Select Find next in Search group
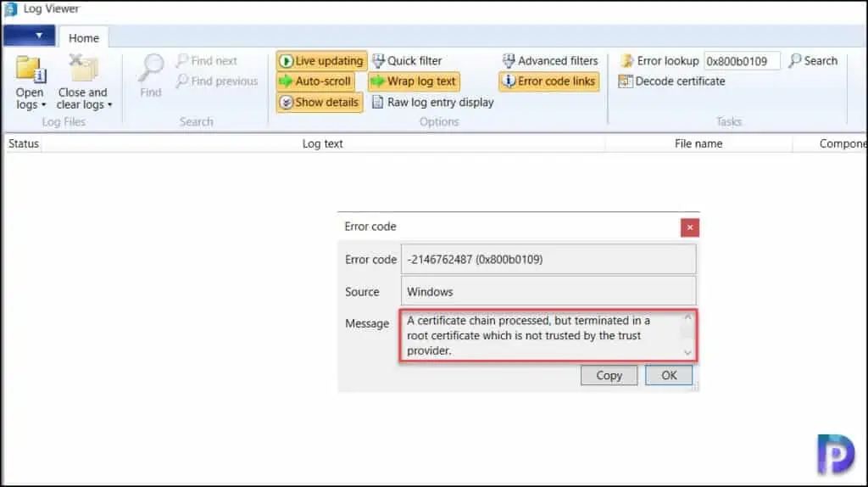The image size is (868, 487). [x=207, y=61]
